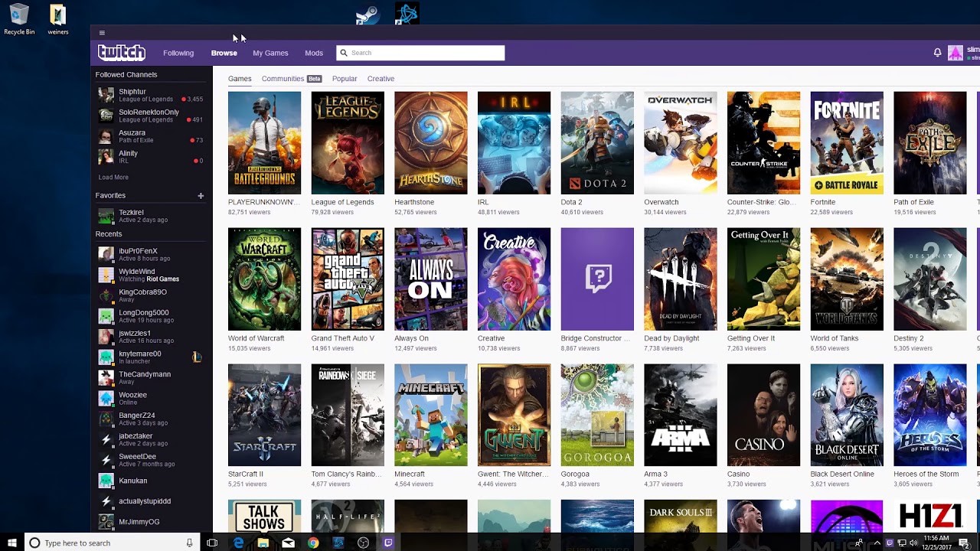Screen dimensions: 980x551
Task: Open Grand Theft Auto V cover
Action: click(348, 279)
